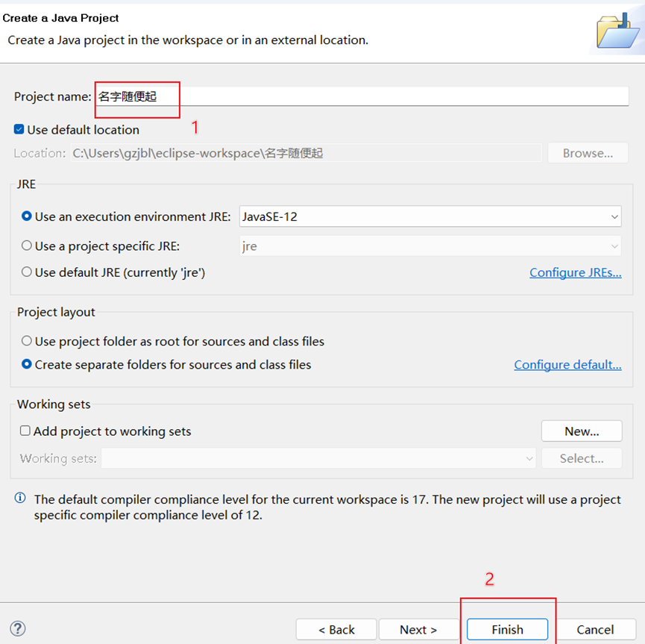Select Create separate folders radio button

tap(27, 364)
